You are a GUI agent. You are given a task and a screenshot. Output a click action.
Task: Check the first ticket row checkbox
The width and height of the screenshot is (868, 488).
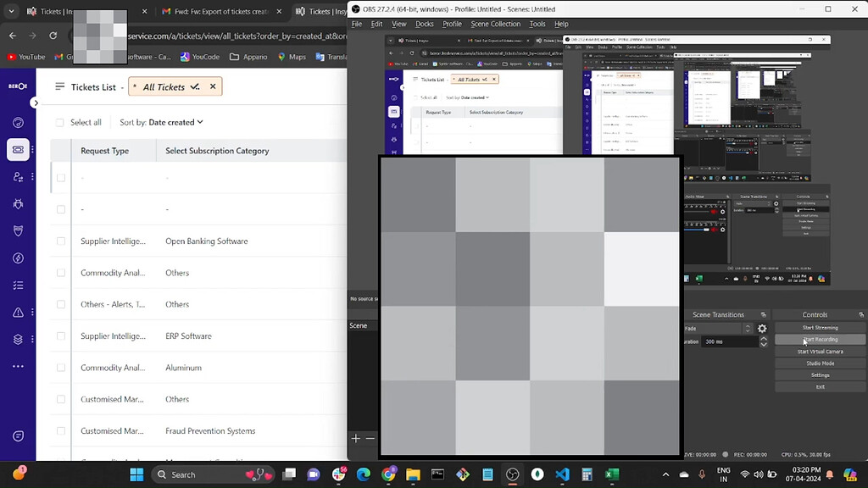(60, 177)
